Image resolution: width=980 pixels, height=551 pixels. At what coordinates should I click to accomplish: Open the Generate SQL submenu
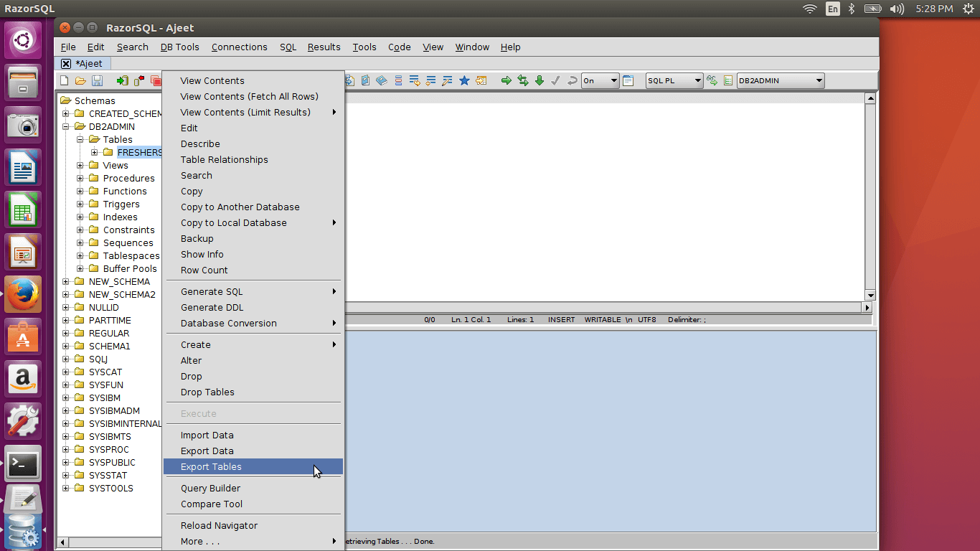253,291
